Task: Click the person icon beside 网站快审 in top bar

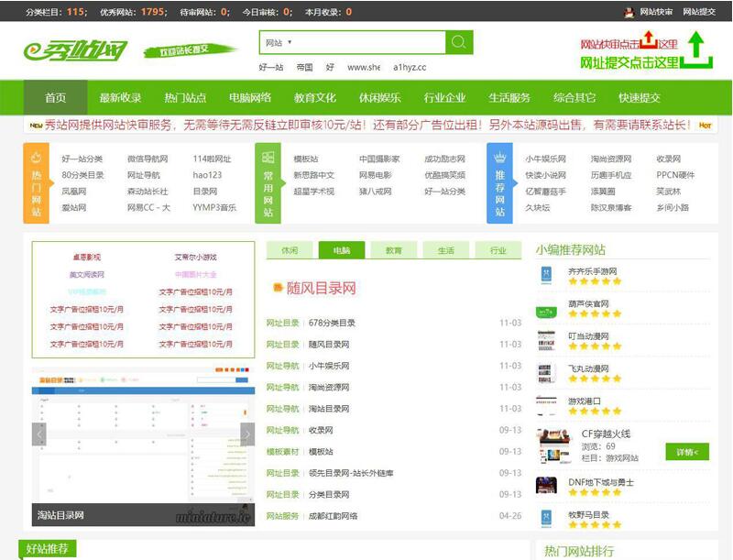Action: click(x=629, y=12)
